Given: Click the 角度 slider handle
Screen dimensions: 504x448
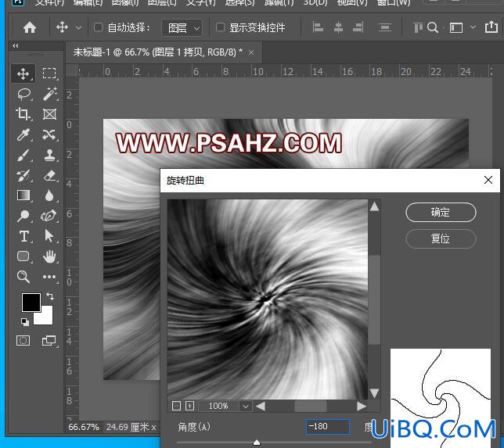Looking at the screenshot, I should [x=257, y=443].
